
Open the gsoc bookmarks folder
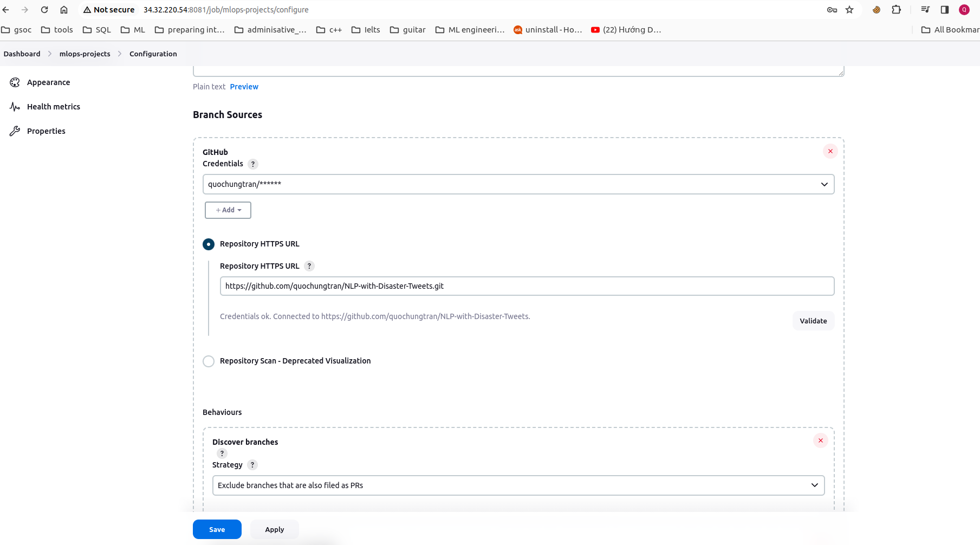16,30
